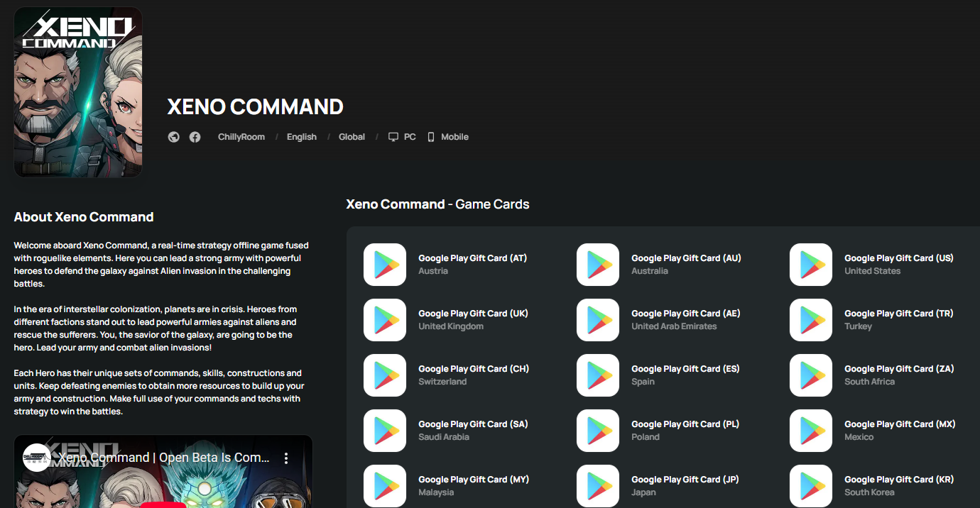The height and width of the screenshot is (508, 980).
Task: Open the video's three-dot options menu
Action: pyautogui.click(x=286, y=458)
